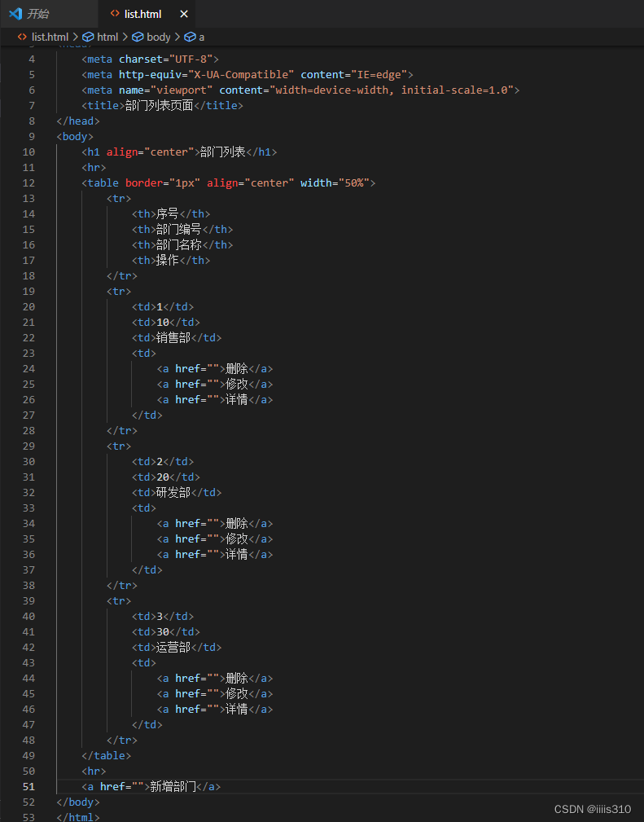Click the closing </table> tag
Image resolution: width=644 pixels, height=822 pixels.
[107, 756]
